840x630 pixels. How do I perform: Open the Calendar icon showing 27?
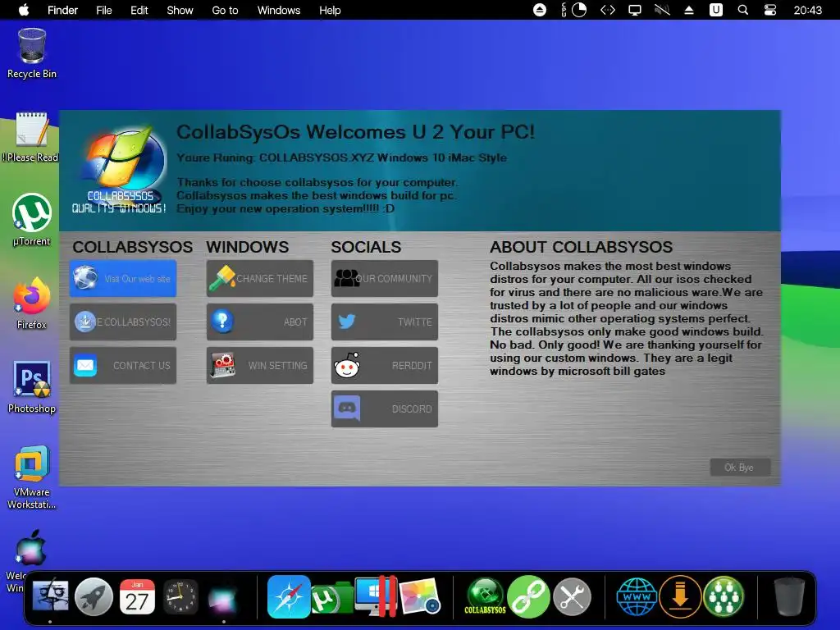tap(137, 596)
